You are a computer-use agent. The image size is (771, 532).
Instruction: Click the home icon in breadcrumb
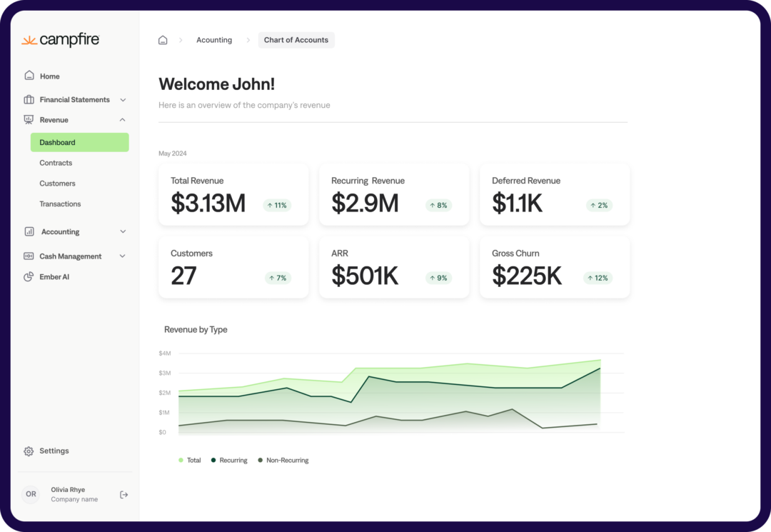(163, 40)
